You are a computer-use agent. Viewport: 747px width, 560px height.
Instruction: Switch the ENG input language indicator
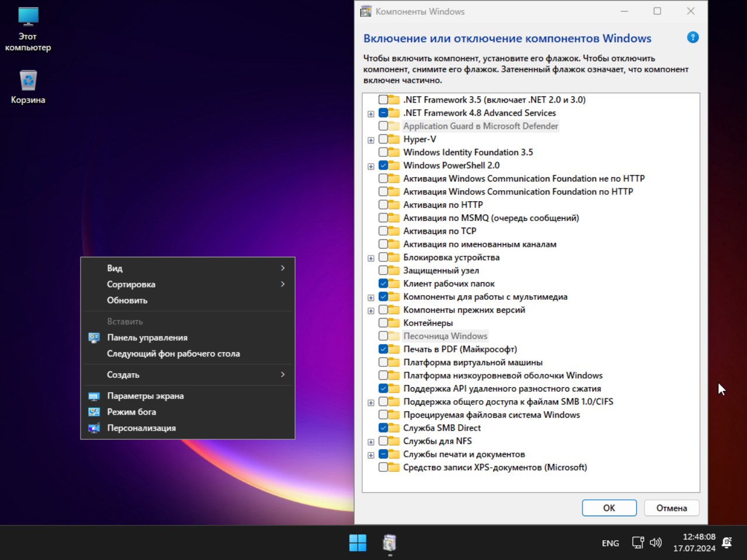(610, 543)
